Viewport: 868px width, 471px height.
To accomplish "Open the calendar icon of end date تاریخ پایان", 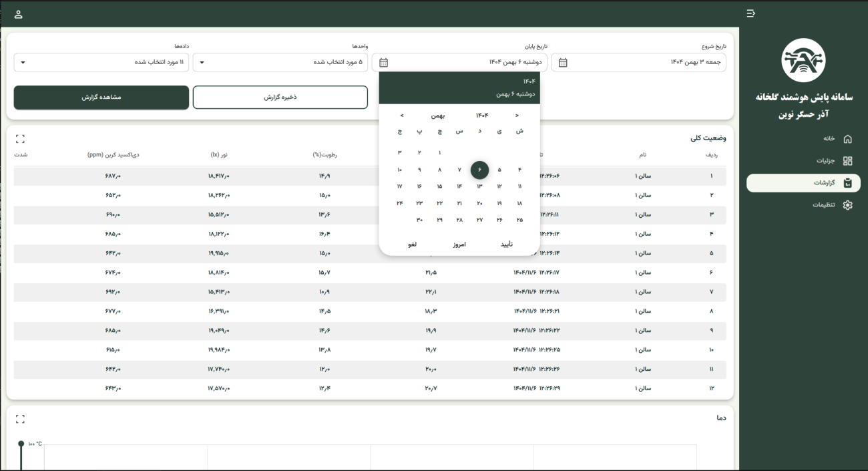I will click(x=383, y=63).
